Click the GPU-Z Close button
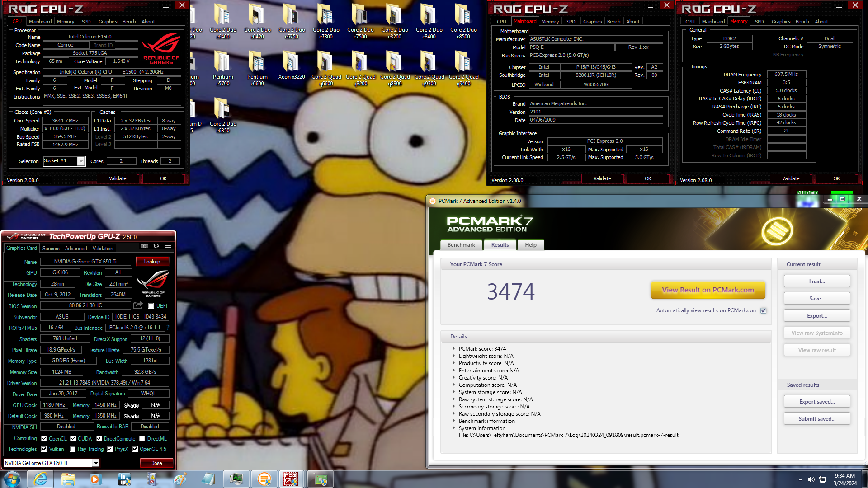868x488 pixels. click(156, 463)
